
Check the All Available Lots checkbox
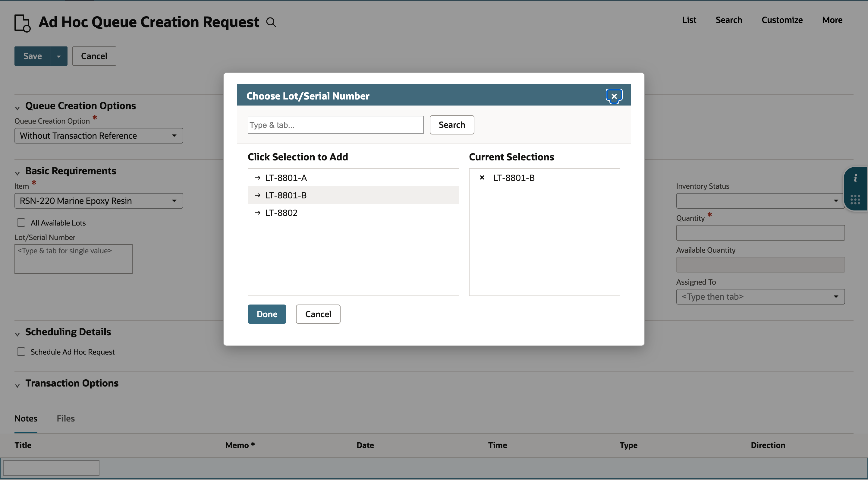coord(21,223)
